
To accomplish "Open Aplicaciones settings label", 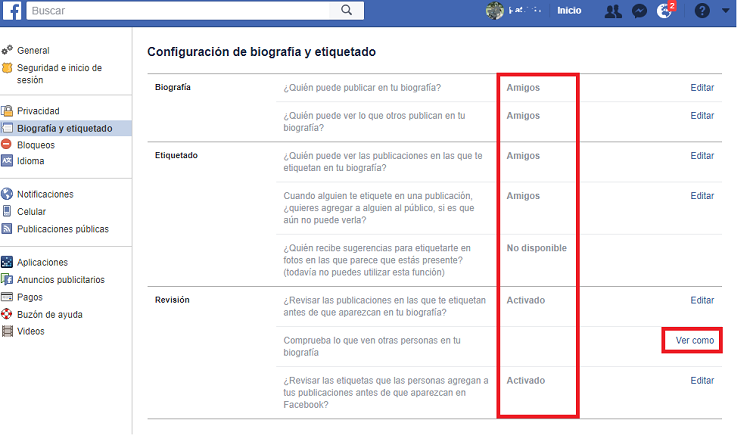I will (43, 262).
